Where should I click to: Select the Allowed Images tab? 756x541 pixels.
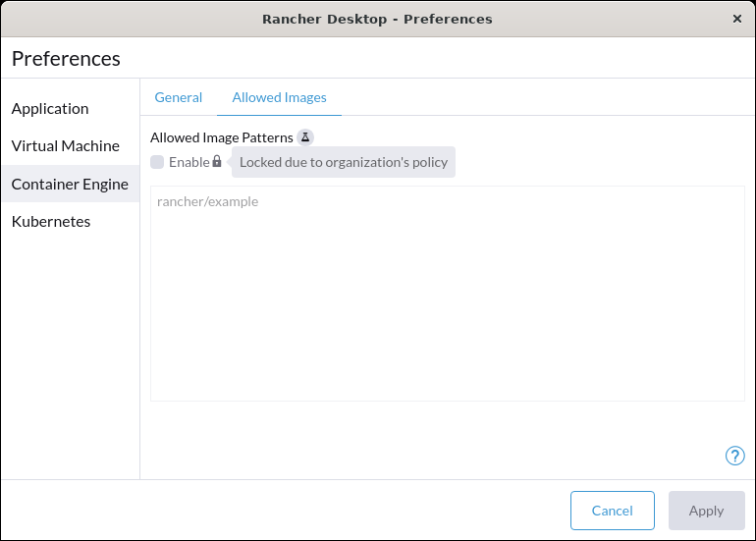[x=279, y=97]
